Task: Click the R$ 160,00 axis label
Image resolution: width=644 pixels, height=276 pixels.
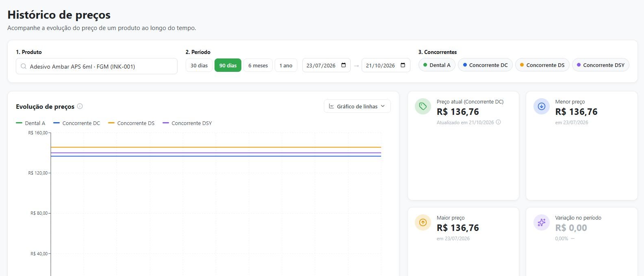Action: 38,133
